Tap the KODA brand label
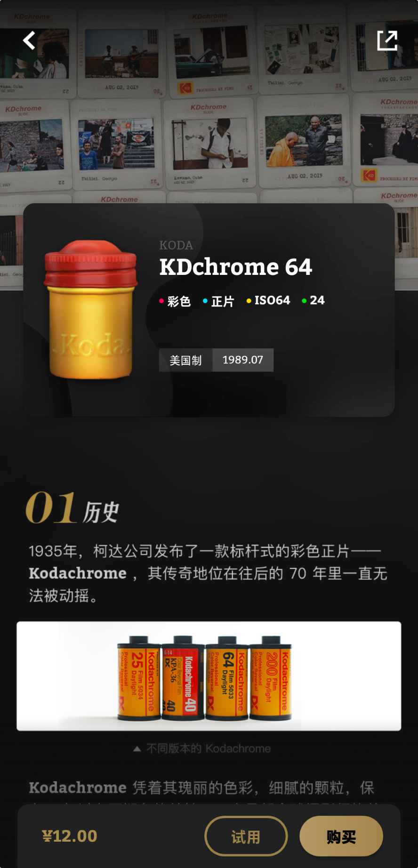This screenshot has height=868, width=418. point(176,245)
